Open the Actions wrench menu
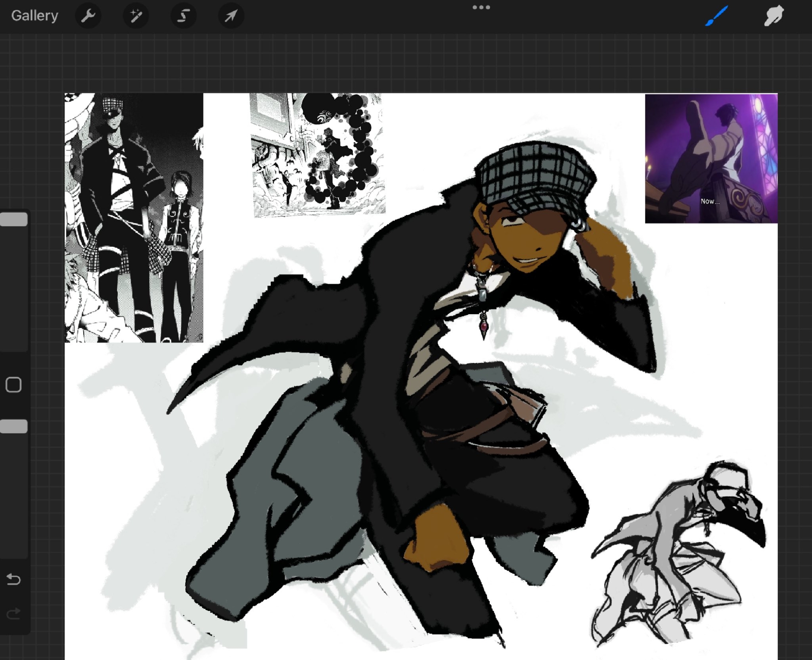Viewport: 812px width, 660px height. pyautogui.click(x=88, y=16)
